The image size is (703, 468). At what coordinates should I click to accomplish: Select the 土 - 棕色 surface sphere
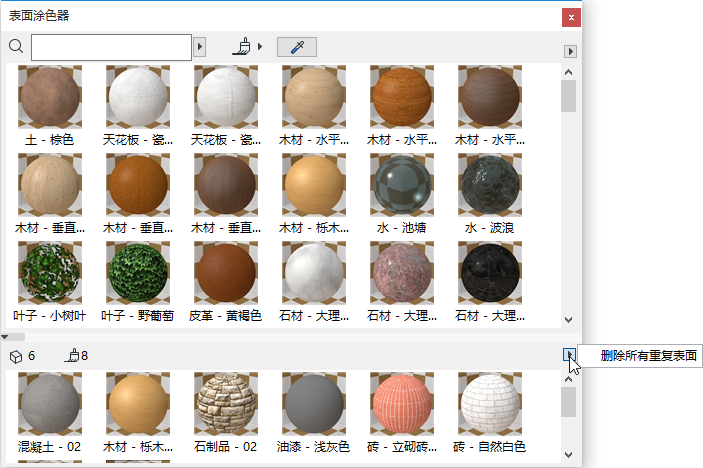pos(49,98)
